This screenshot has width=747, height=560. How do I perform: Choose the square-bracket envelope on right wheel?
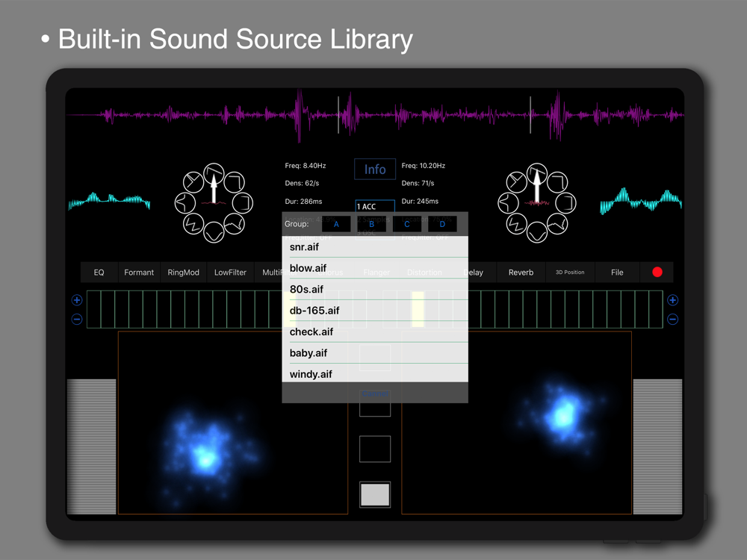click(566, 203)
